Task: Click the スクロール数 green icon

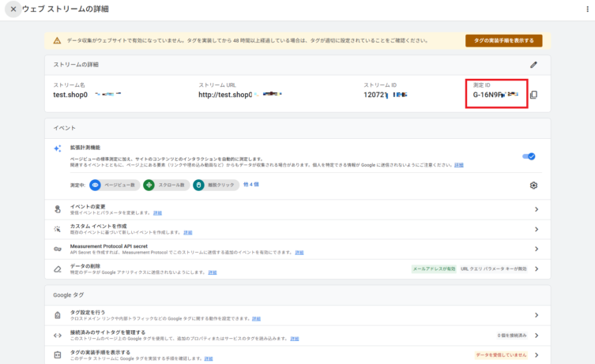Action: [x=149, y=185]
